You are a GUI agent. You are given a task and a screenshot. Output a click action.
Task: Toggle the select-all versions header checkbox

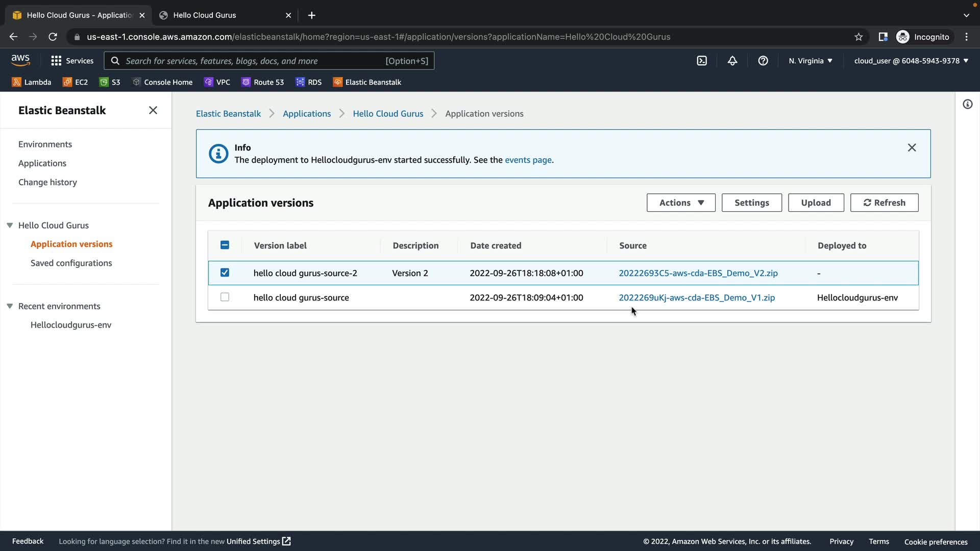[x=225, y=245]
